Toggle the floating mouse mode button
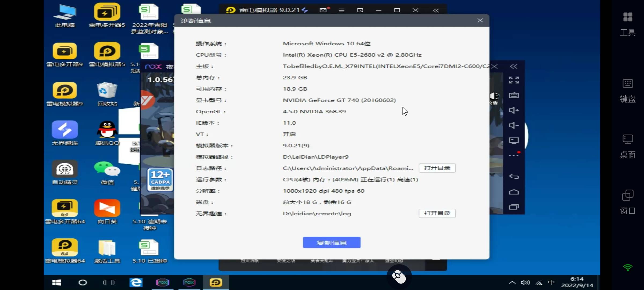Image resolution: width=644 pixels, height=290 pixels. 399,277
